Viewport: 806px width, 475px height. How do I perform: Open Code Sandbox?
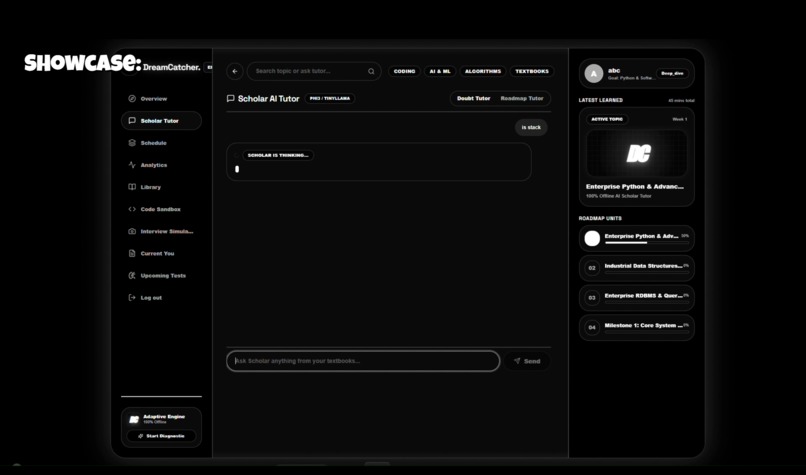pos(161,209)
